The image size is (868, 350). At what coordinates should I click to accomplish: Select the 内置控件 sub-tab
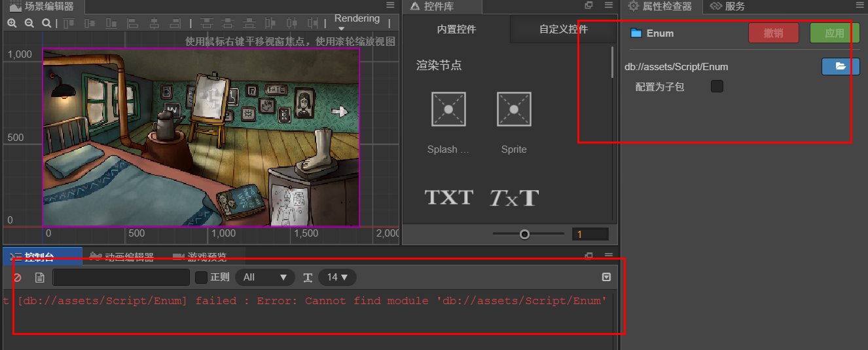point(456,29)
